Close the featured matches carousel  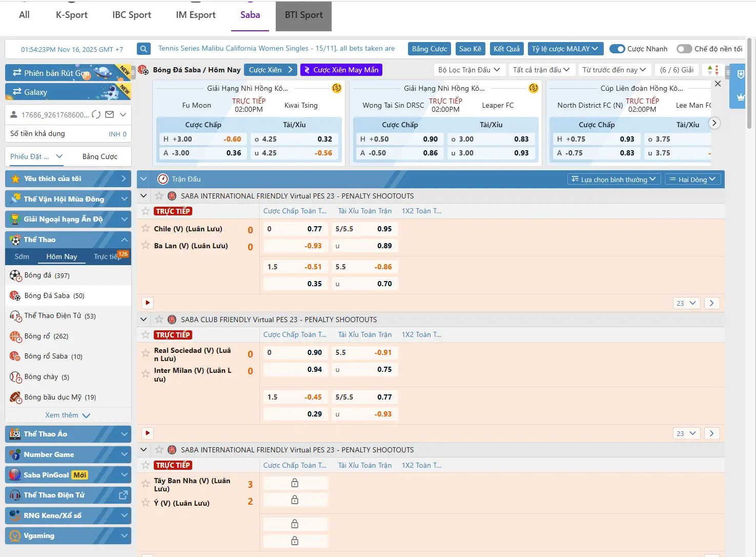coord(718,84)
